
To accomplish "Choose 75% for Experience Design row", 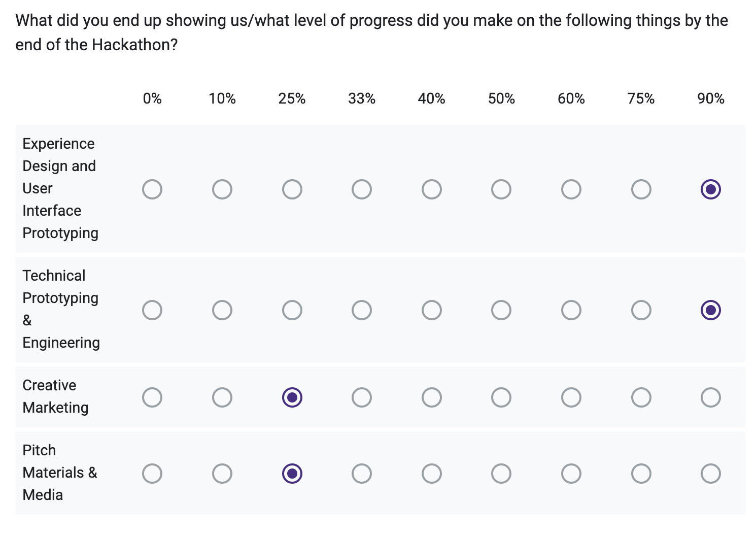I will (641, 189).
